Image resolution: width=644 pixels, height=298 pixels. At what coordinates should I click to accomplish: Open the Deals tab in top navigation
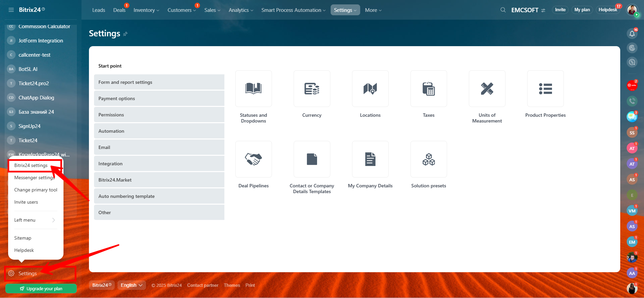[119, 10]
